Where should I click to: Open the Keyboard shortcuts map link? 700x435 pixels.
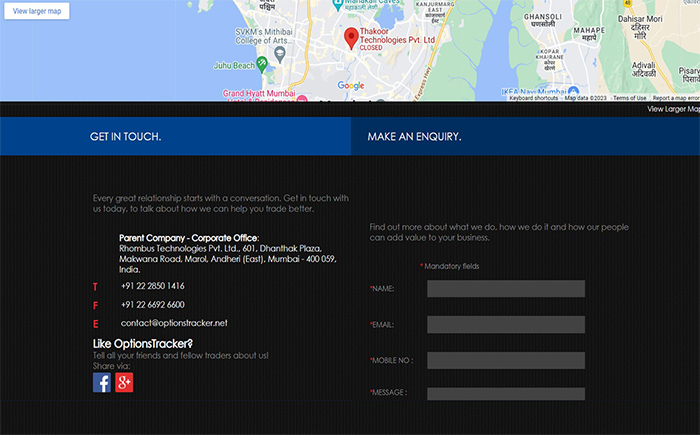coord(533,98)
